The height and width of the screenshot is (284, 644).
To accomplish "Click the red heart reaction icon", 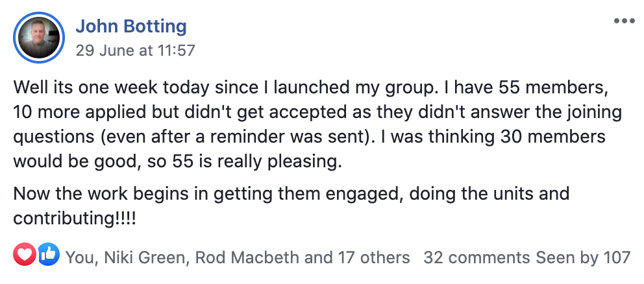I will pos(25,257).
